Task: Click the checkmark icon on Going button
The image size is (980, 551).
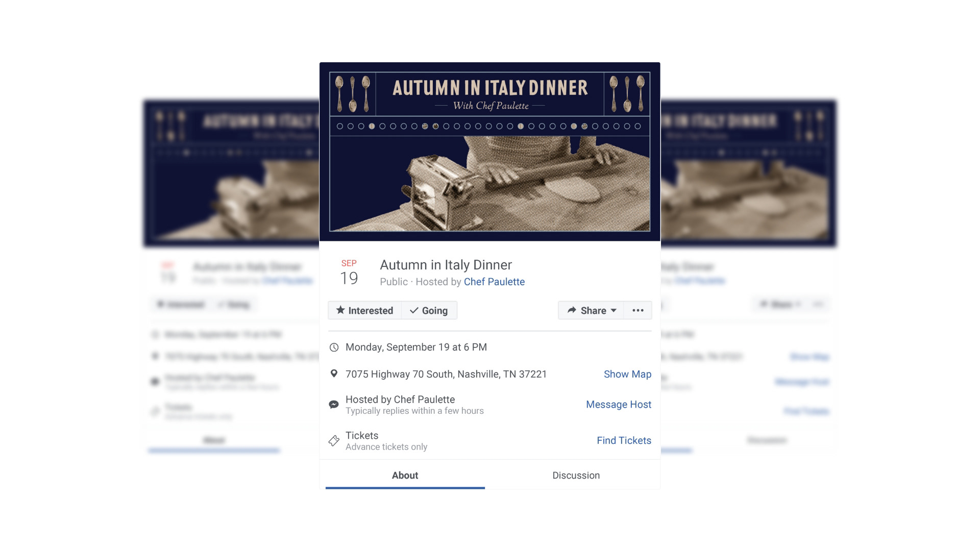Action: [414, 310]
